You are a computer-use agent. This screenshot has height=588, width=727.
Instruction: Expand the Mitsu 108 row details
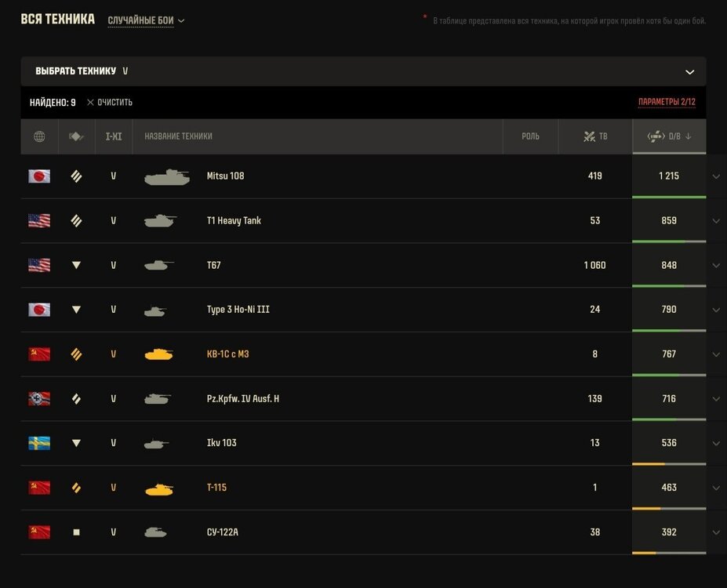pyautogui.click(x=716, y=176)
